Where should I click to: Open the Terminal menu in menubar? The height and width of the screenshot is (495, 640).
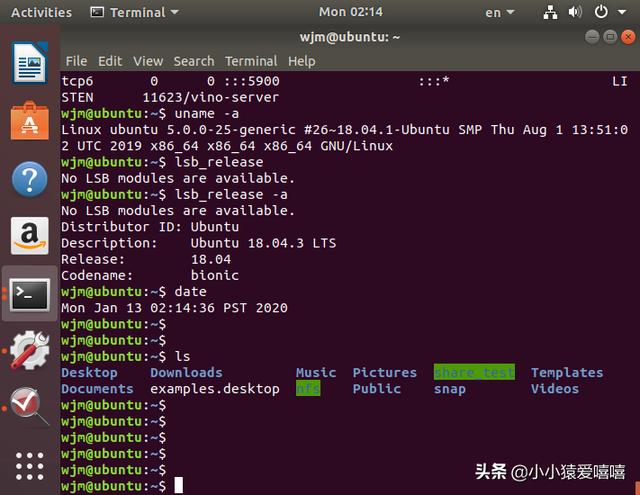point(251,61)
